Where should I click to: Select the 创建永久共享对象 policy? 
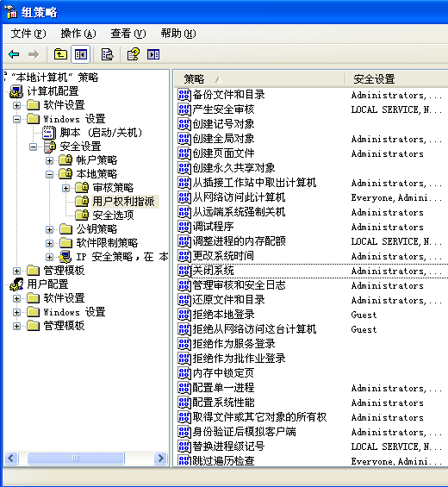233,168
